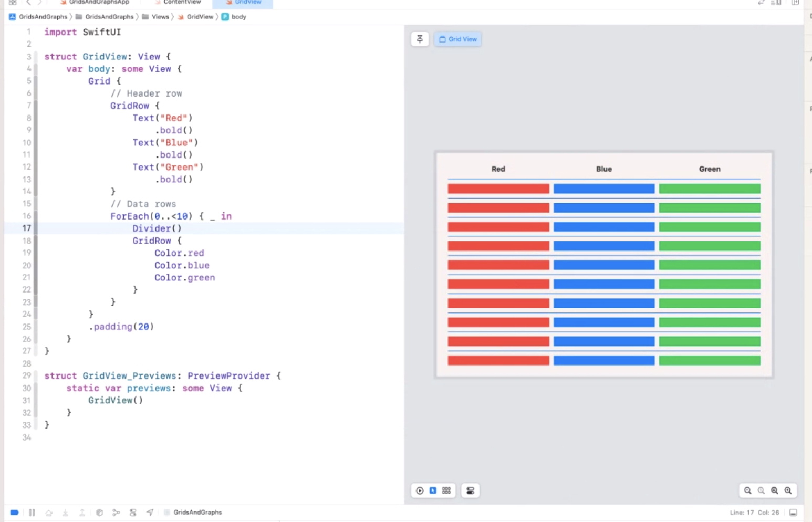The height and width of the screenshot is (522, 812).
Task: Open GridsAndGraphs project breadcrumb
Action: click(x=38, y=17)
